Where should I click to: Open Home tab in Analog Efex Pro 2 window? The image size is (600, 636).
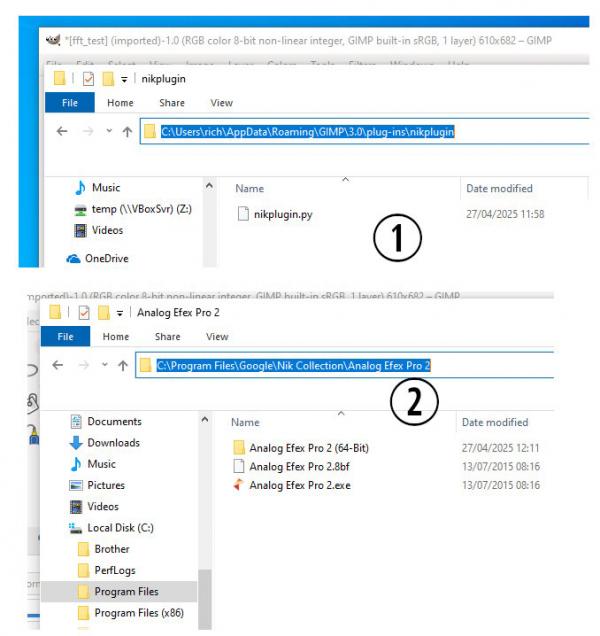tap(116, 336)
